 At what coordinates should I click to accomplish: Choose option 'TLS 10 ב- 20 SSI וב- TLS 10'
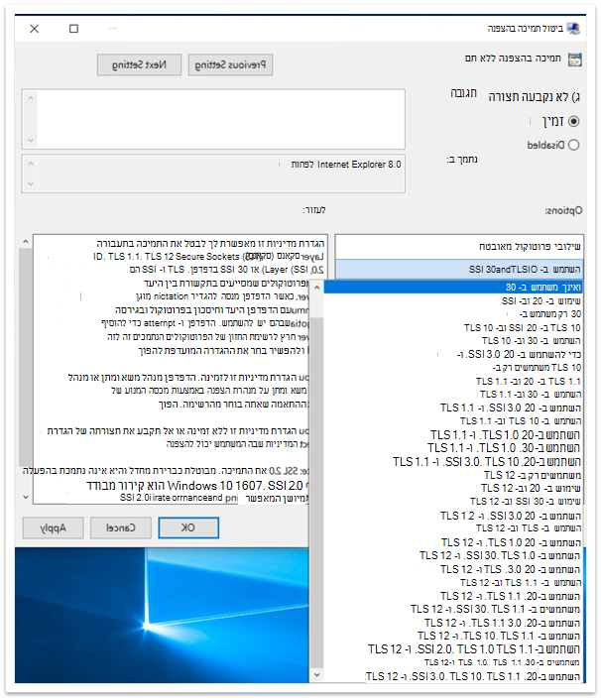pyautogui.click(x=453, y=327)
